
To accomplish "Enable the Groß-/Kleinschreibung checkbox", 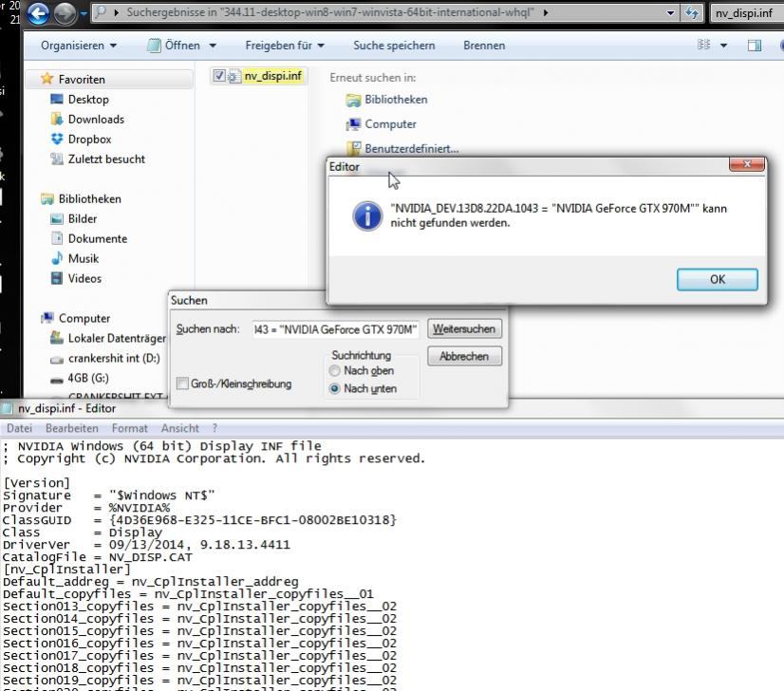I will coord(182,383).
